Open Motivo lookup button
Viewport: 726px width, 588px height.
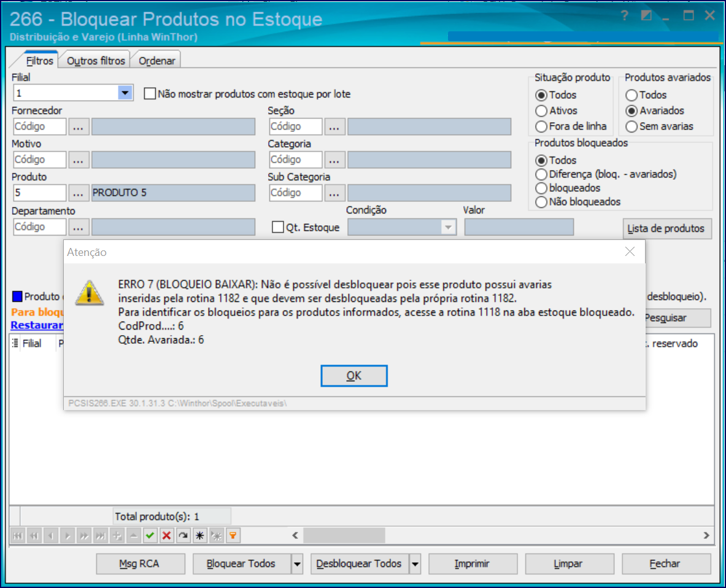coord(79,160)
